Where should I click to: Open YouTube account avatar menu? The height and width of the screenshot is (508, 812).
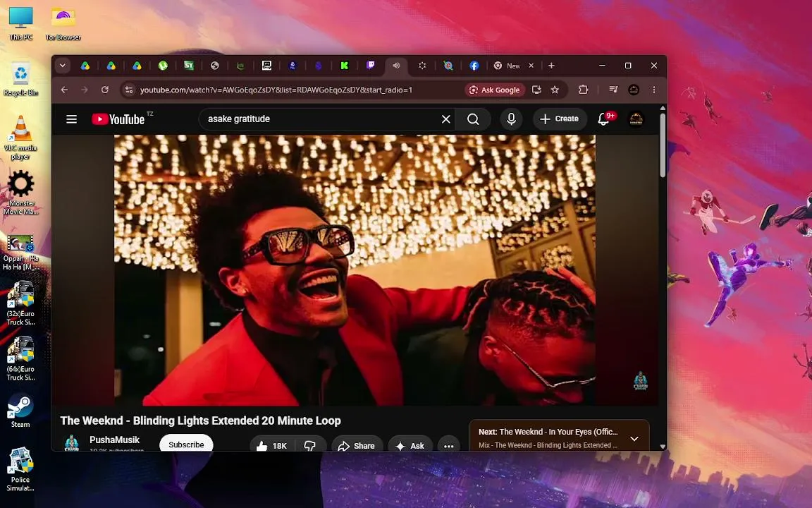(x=636, y=119)
